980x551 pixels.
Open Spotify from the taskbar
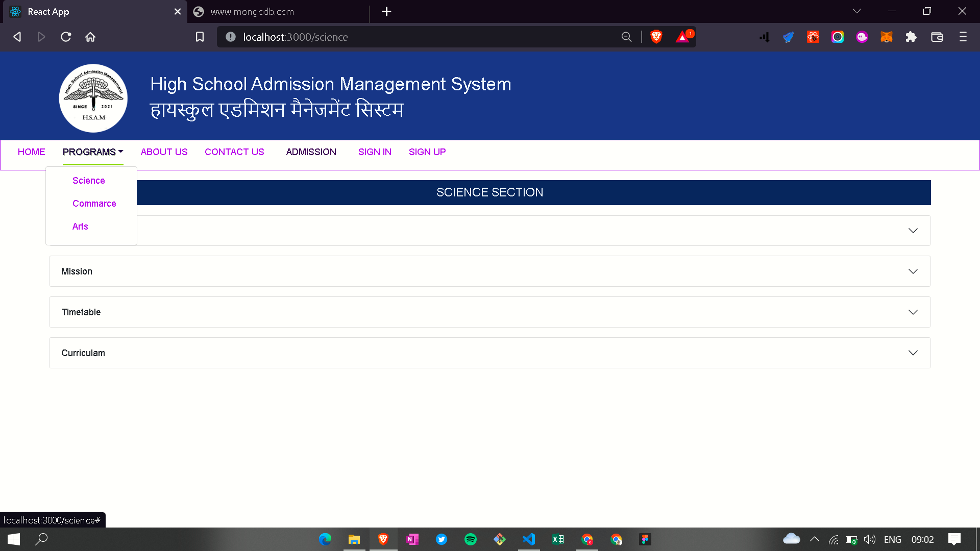coord(471,539)
